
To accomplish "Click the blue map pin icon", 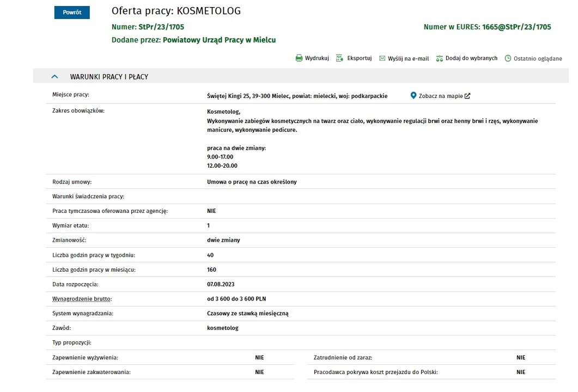I will click(x=413, y=96).
